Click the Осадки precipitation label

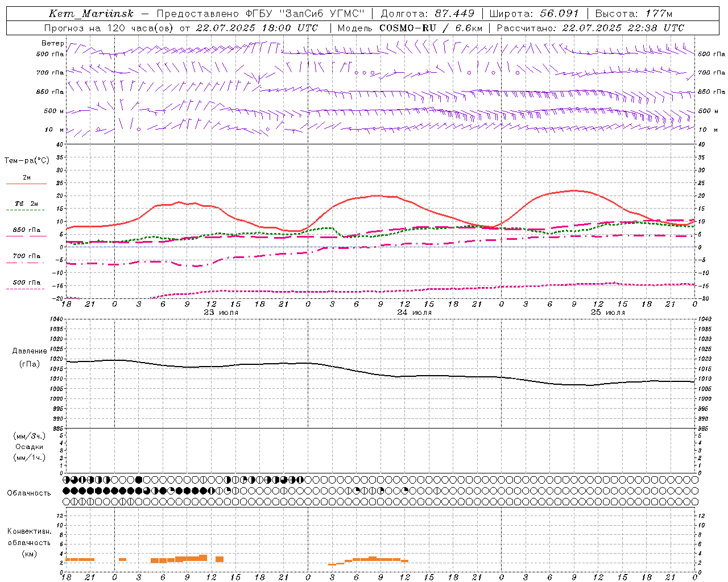30,447
